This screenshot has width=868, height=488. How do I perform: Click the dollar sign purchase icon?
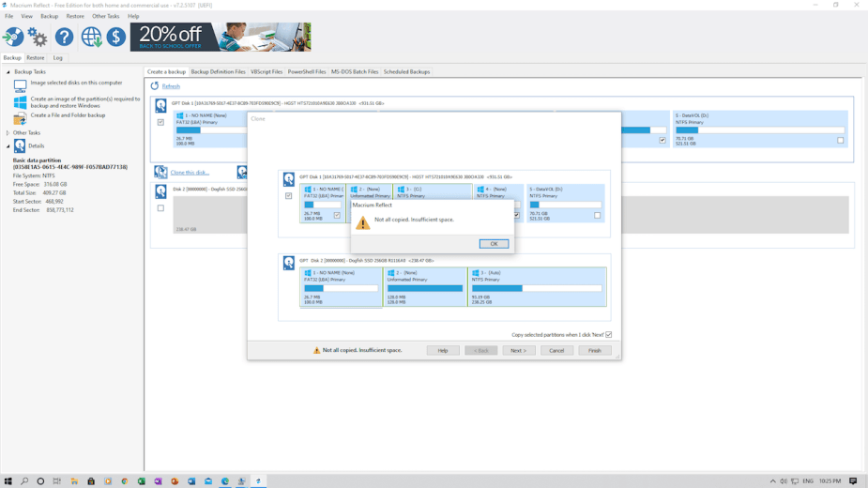pos(115,37)
